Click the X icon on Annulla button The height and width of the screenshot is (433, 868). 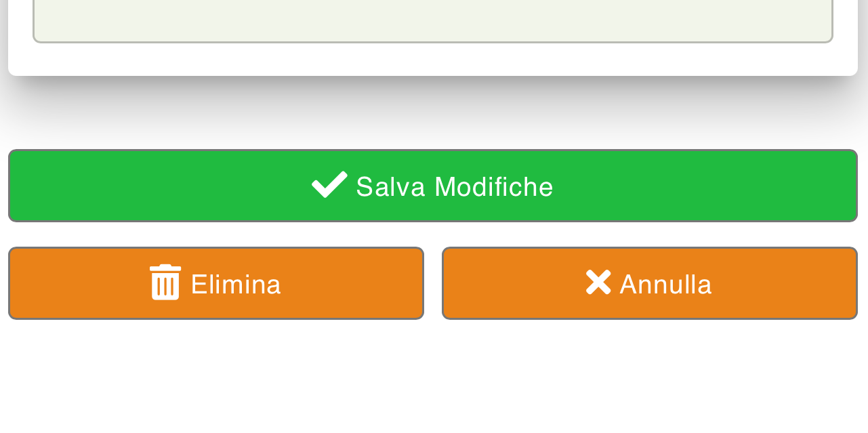598,283
